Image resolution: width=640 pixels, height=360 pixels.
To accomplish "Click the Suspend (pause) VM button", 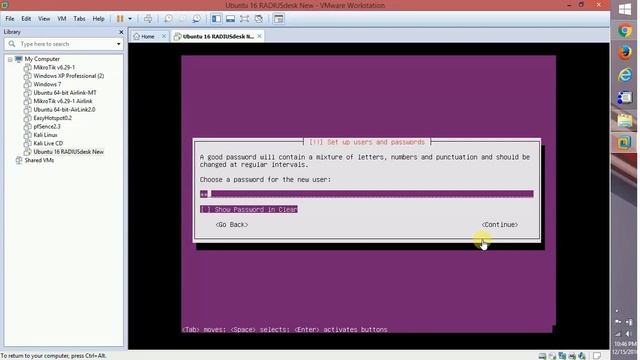I will 120,19.
